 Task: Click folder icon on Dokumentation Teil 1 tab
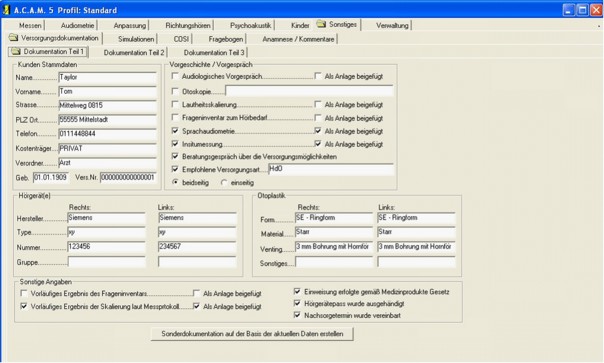coord(16,51)
